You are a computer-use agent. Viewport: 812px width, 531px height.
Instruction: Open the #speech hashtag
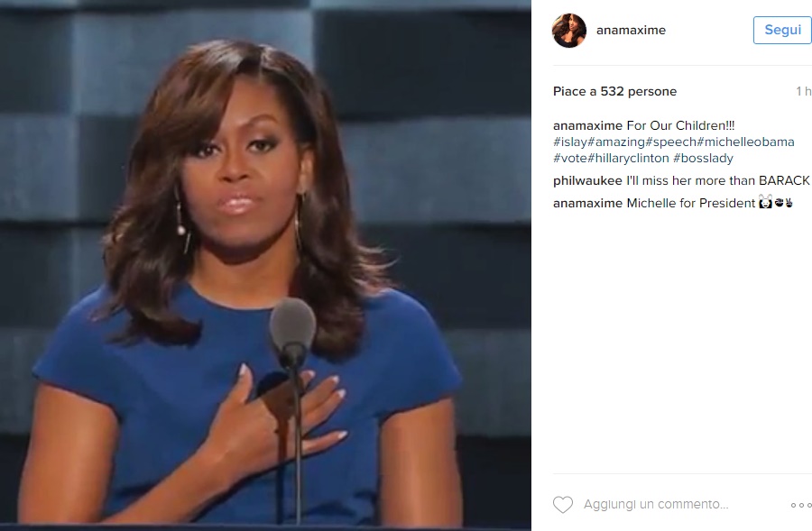671,142
